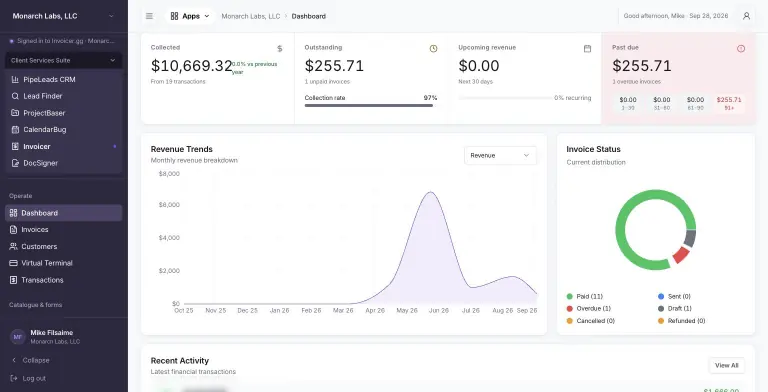Open the Apps dropdown menu
Screen dimensions: 768x392
190,16
